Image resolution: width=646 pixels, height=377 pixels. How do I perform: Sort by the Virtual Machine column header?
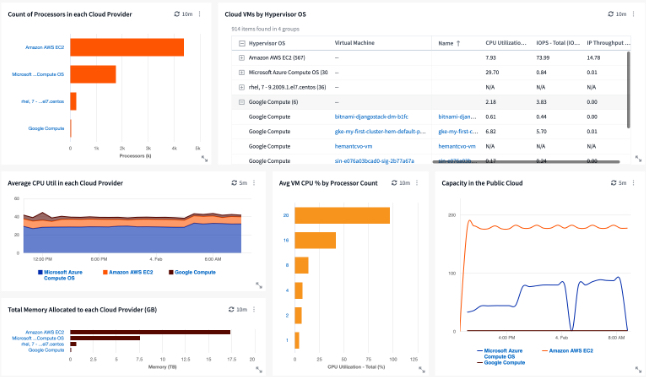click(354, 43)
